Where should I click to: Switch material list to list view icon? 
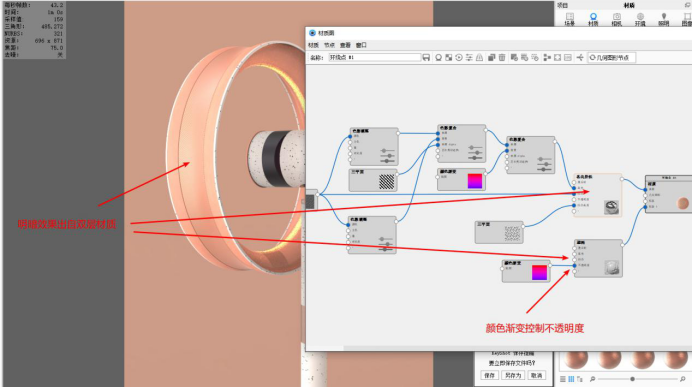coord(563,379)
